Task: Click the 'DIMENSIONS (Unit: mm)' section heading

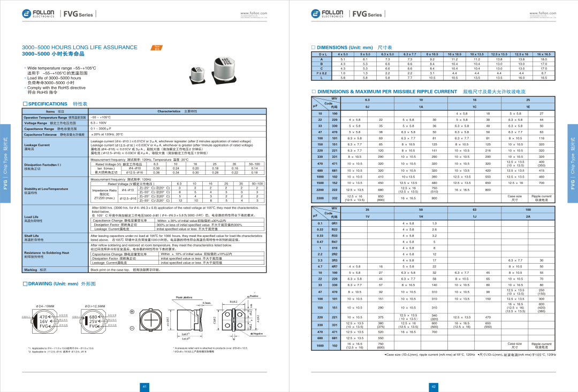Action: 345,48
